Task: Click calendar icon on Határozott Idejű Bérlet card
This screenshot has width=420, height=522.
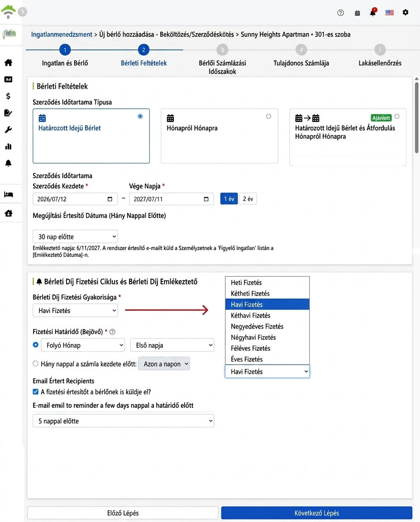Action: (x=42, y=118)
